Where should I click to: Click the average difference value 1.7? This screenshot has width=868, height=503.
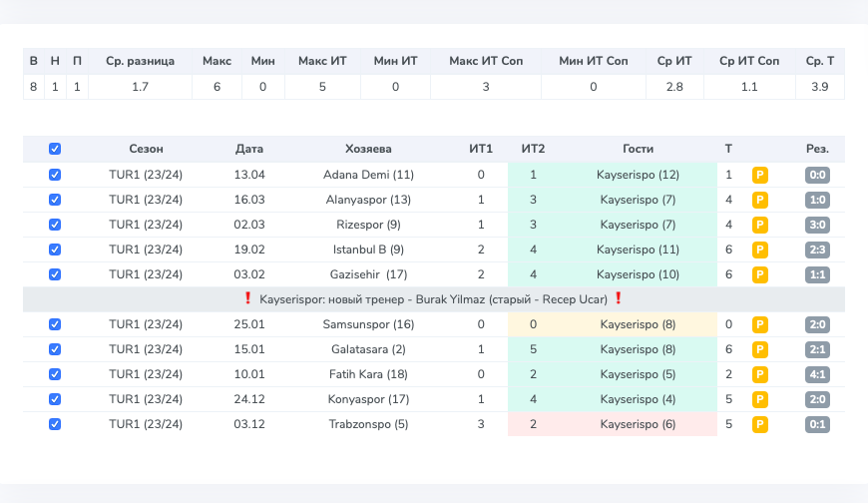point(140,87)
